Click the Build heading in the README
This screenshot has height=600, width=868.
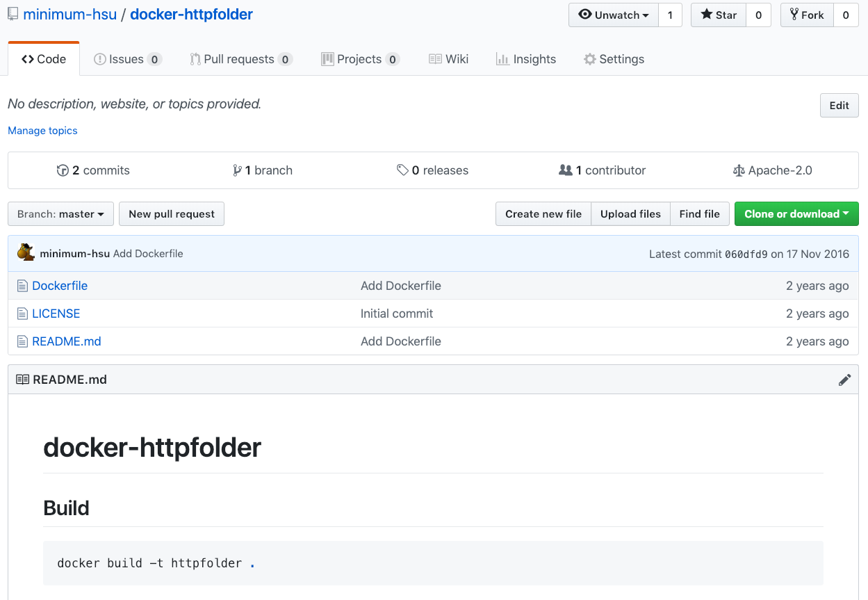(66, 508)
